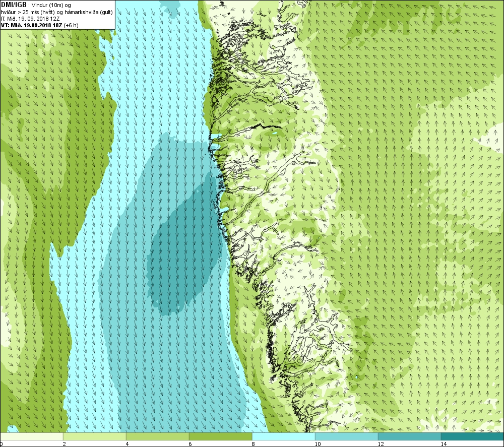The height and width of the screenshot is (447, 504).
Task: Click the dark green 6–8 m/s legend swatch
Action: [221, 436]
